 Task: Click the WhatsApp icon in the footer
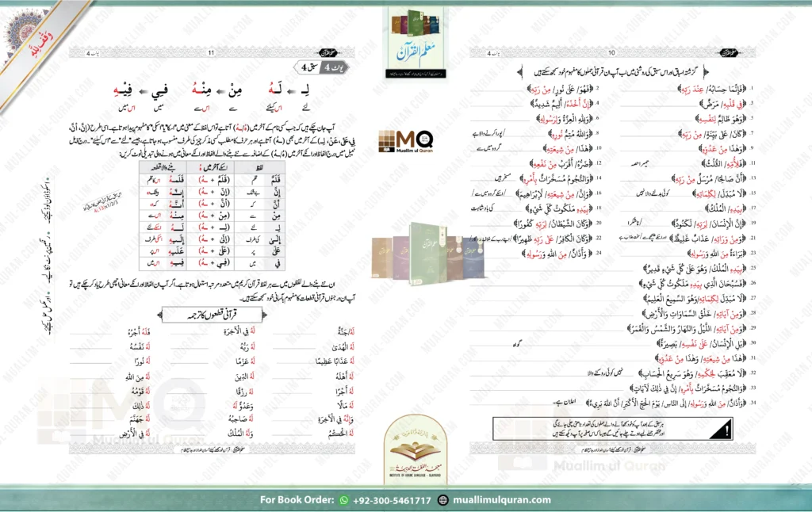coord(343,500)
